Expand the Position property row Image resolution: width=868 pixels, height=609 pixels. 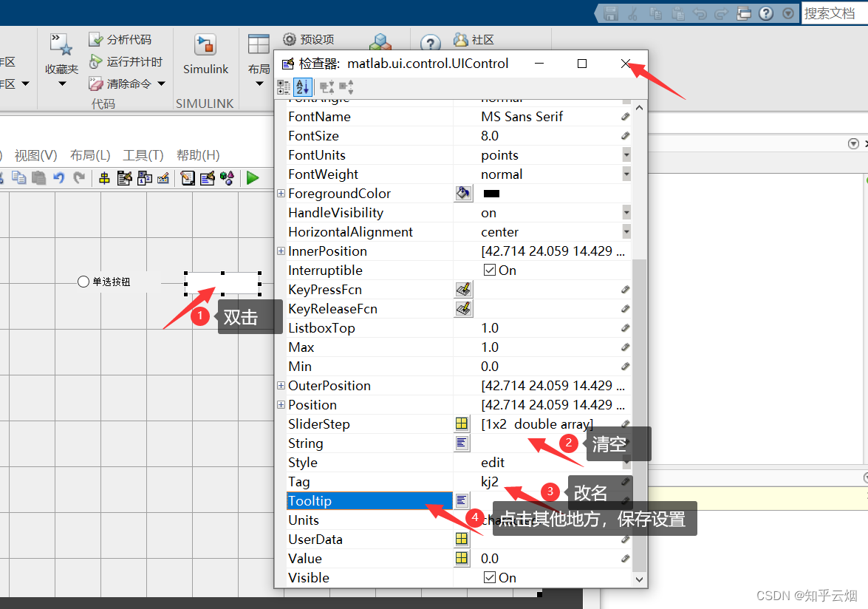(281, 404)
